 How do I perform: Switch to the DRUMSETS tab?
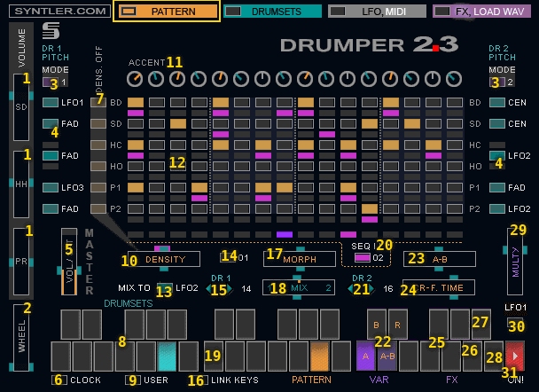(x=272, y=12)
